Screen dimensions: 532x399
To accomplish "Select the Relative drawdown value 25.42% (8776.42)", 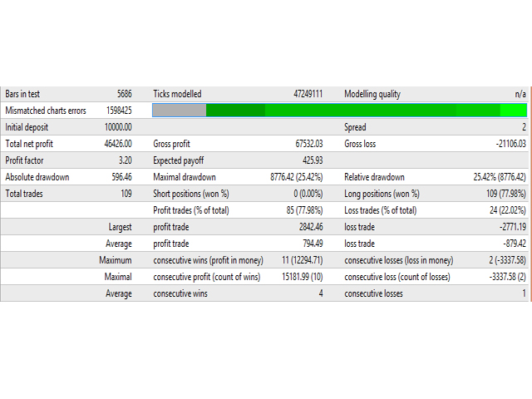I will (x=500, y=177).
